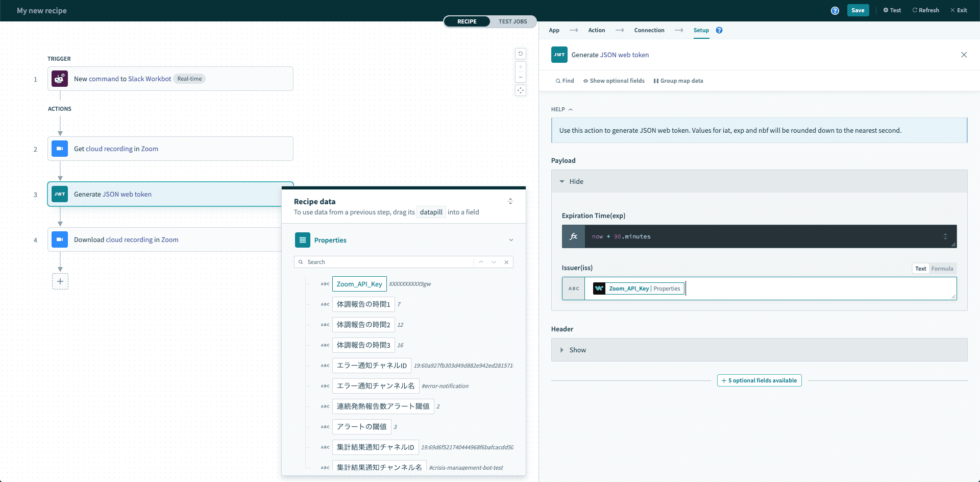
Task: Enable Show optional fields
Action: 614,81
